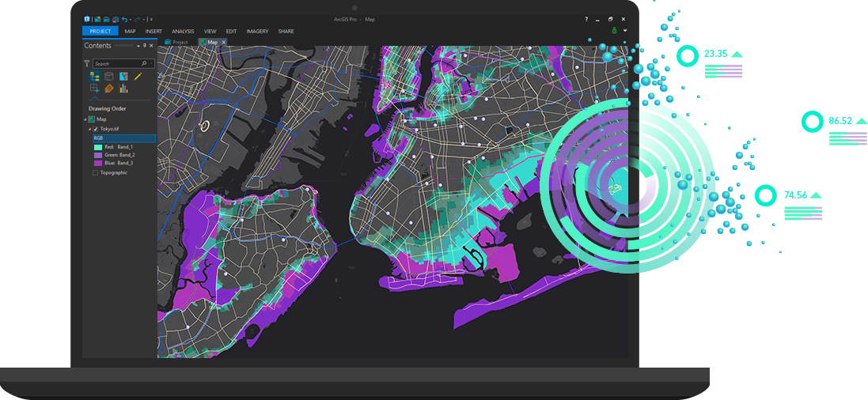Close the Map view tab
Image resolution: width=868 pixels, height=400 pixels.
pyautogui.click(x=224, y=42)
